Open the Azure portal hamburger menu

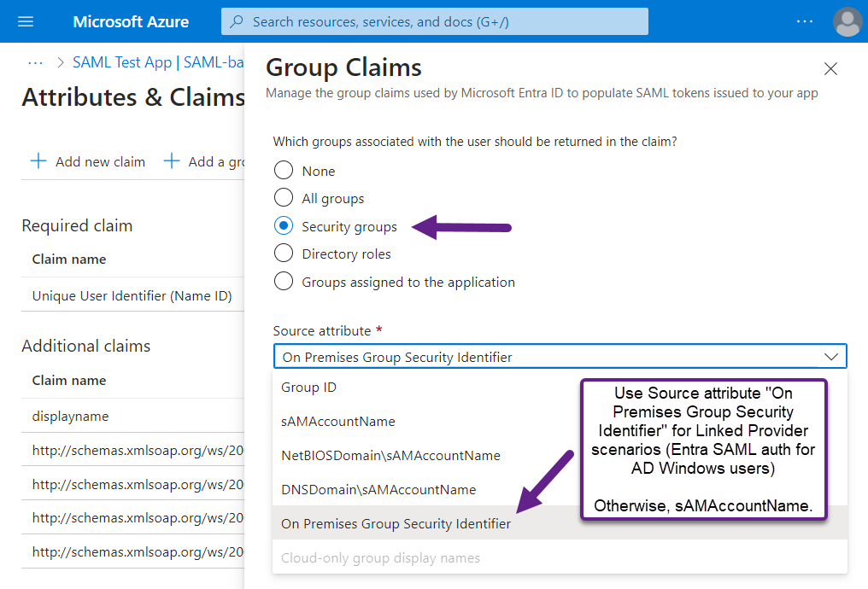point(26,21)
